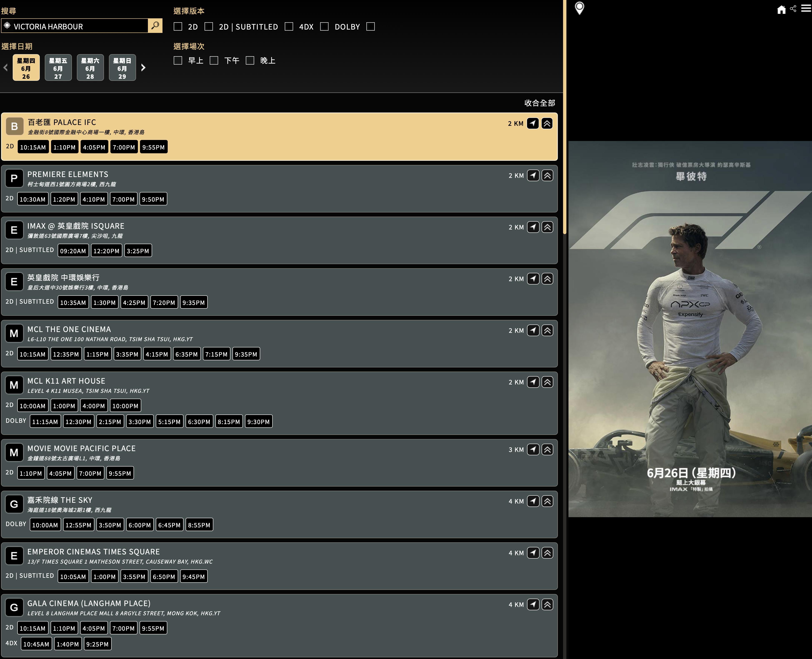Click the search magnifier icon
812x659 pixels.
click(155, 26)
